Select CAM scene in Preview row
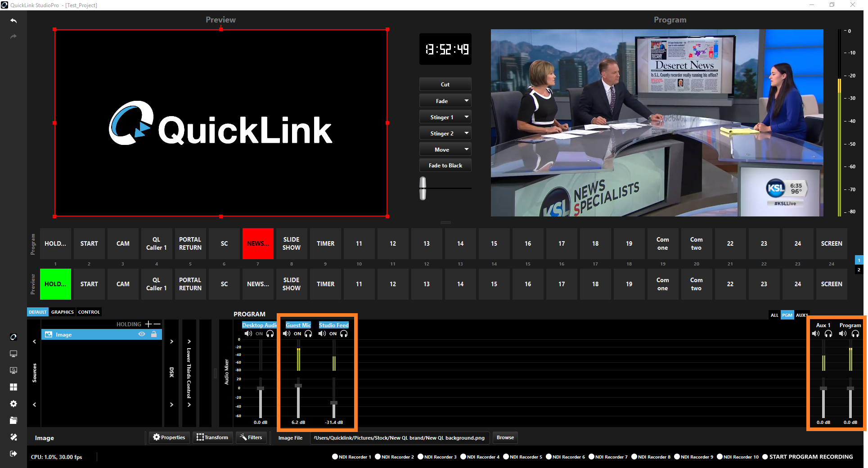868x468 pixels. click(x=123, y=284)
